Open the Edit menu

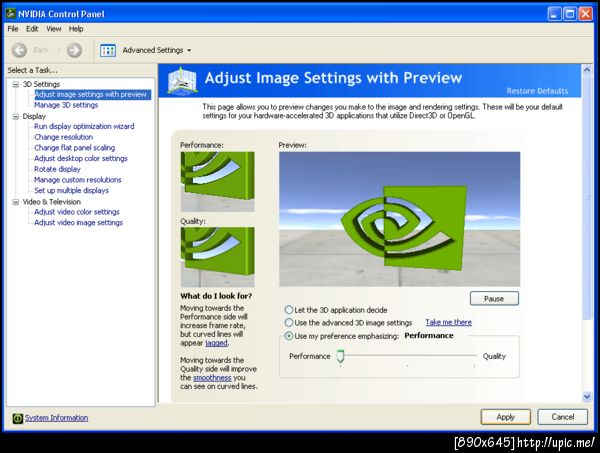click(x=32, y=29)
